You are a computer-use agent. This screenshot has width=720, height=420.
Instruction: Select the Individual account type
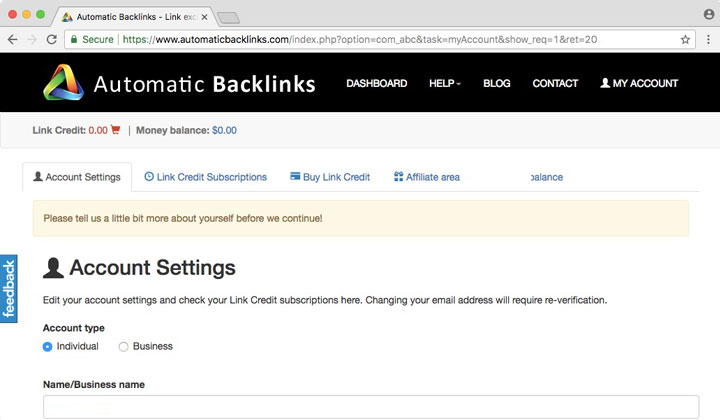47,347
